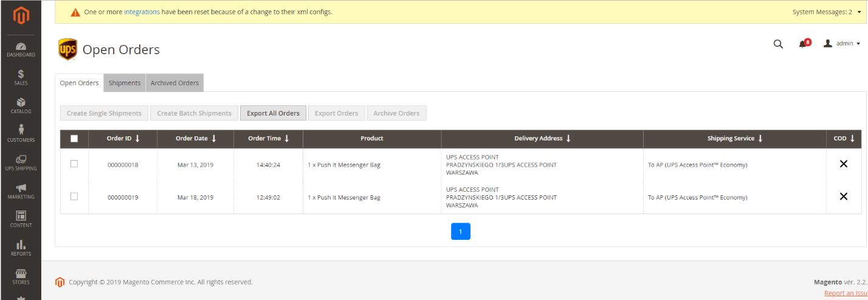Switch to the Shipments tab

point(125,83)
